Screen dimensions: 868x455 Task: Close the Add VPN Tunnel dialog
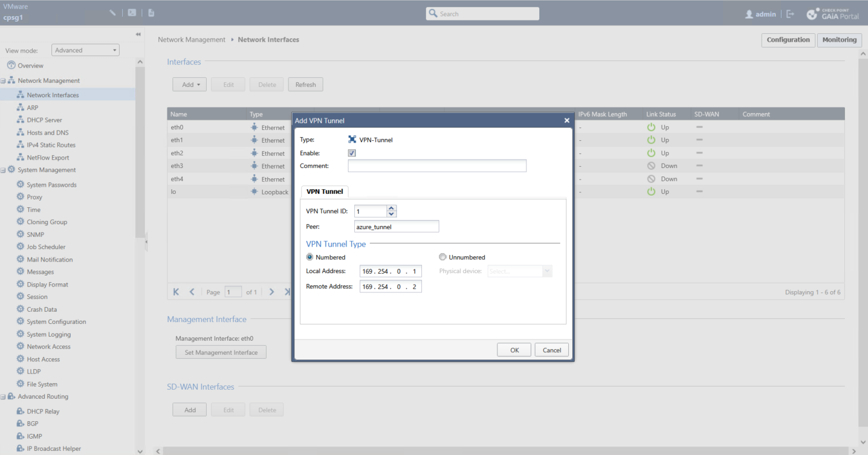tap(566, 120)
